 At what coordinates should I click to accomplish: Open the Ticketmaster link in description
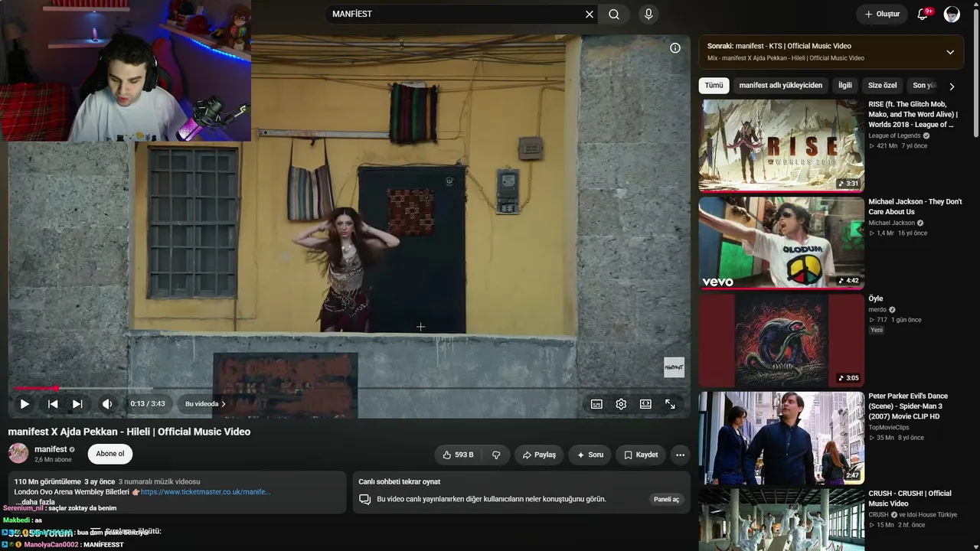(205, 492)
